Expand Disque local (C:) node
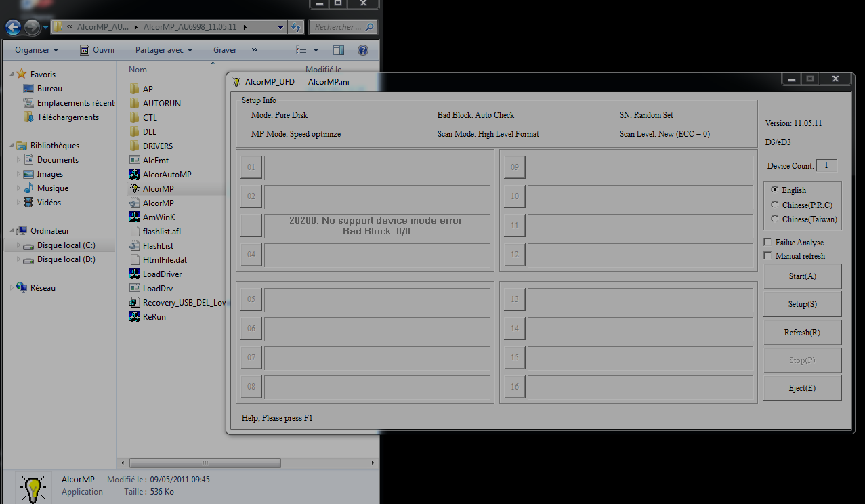This screenshot has width=865, height=504. click(19, 245)
